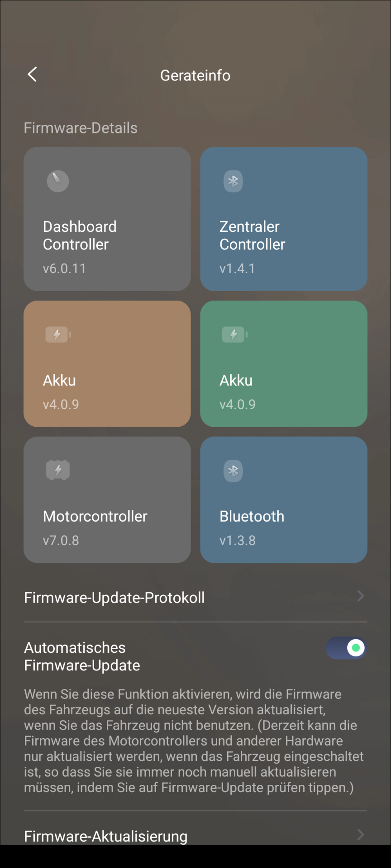Tap the Zentraler Controller Bluetooth icon
391x868 pixels.
[233, 181]
